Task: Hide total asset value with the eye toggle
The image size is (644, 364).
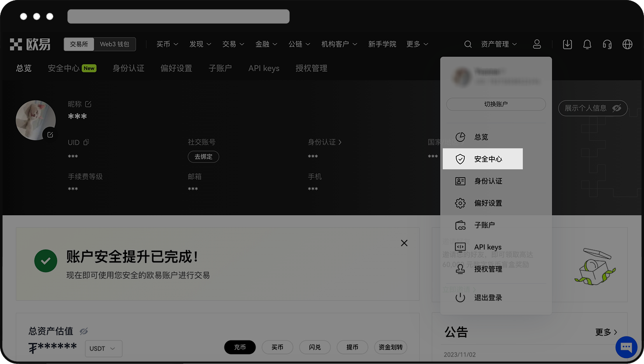Action: click(84, 331)
